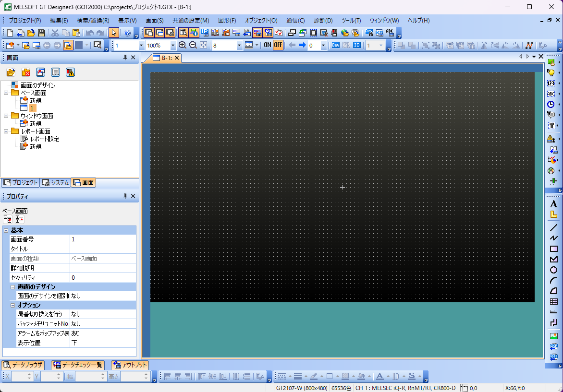Toggle the Dev device display button

(336, 45)
